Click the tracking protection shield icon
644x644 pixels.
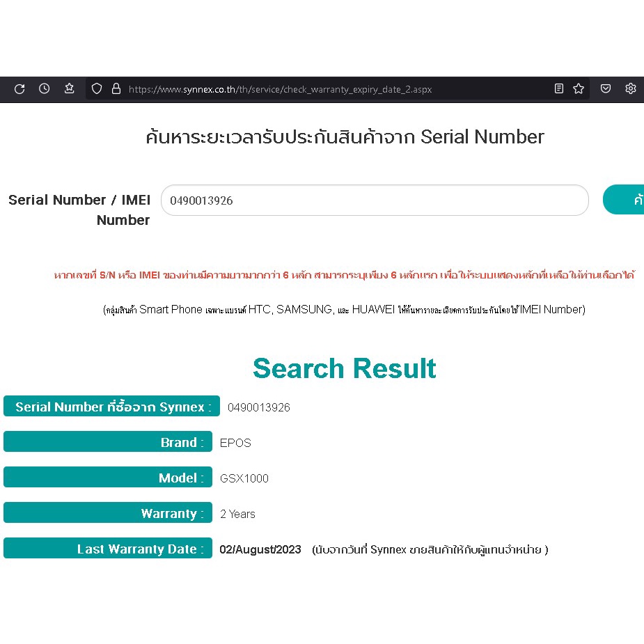pos(97,88)
